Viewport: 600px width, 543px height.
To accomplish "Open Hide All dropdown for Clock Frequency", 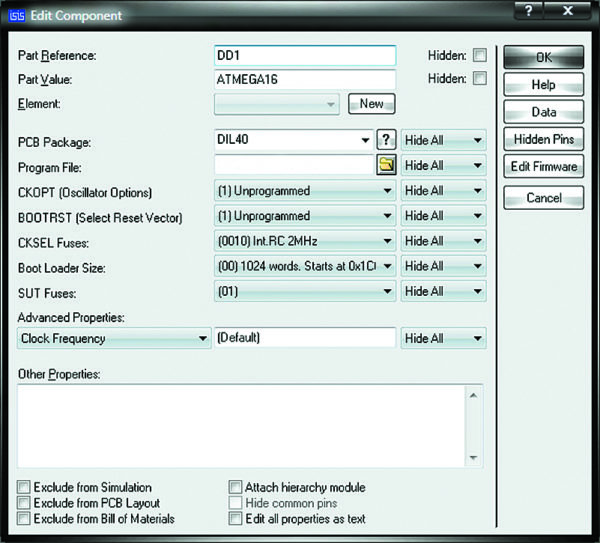I will pyautogui.click(x=443, y=338).
